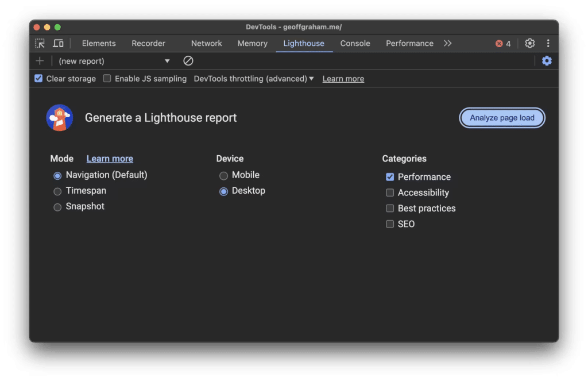Open the (new report) dropdown
The height and width of the screenshot is (381, 588).
click(x=114, y=61)
